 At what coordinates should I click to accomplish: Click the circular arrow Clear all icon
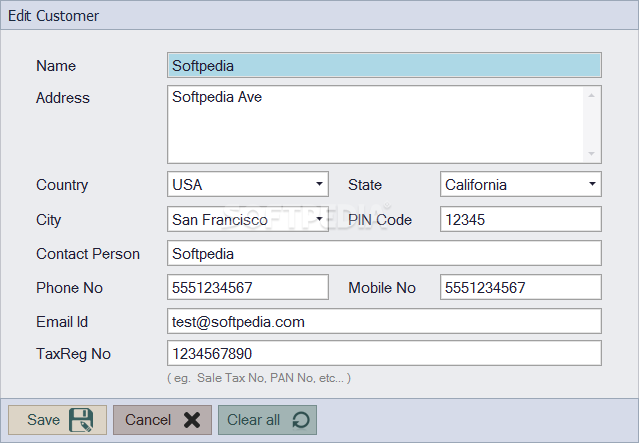[x=300, y=420]
